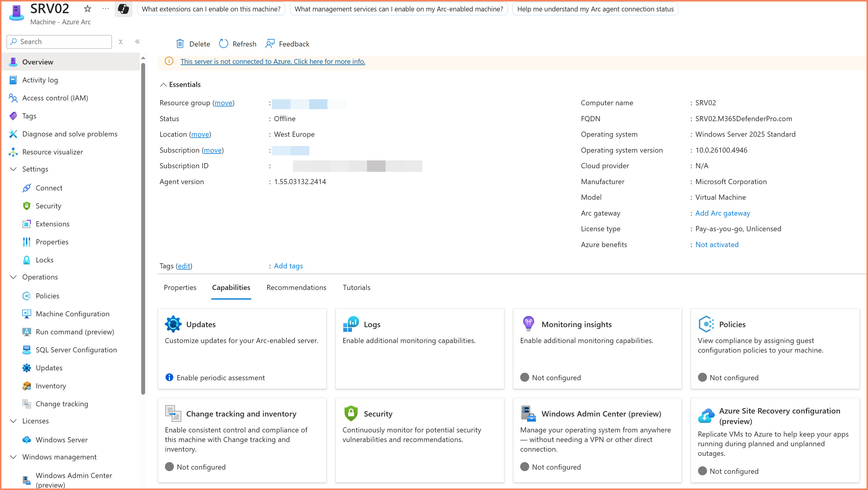Screen dimensions: 868x490
Task: Ask 'What extensions can I enable' suggestion
Action: [211, 9]
